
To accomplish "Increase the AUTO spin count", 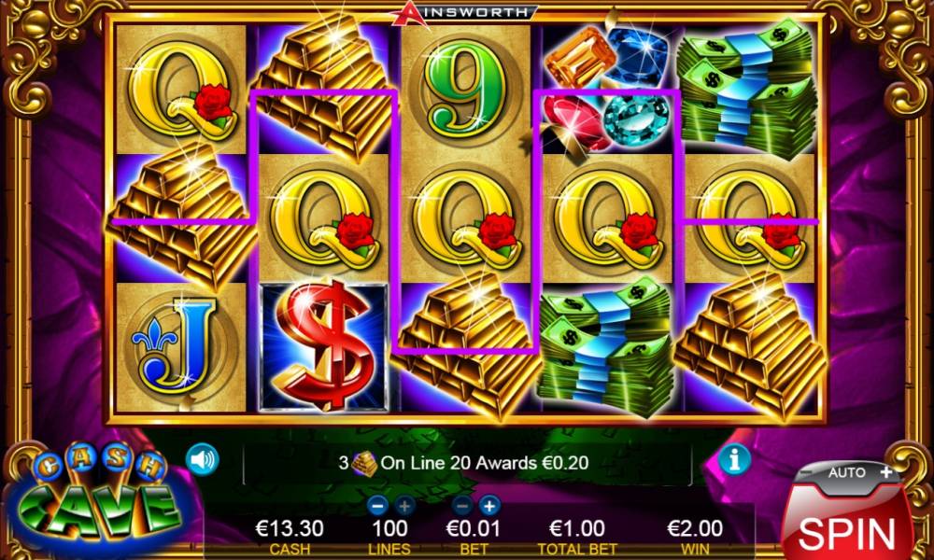I will [886, 472].
